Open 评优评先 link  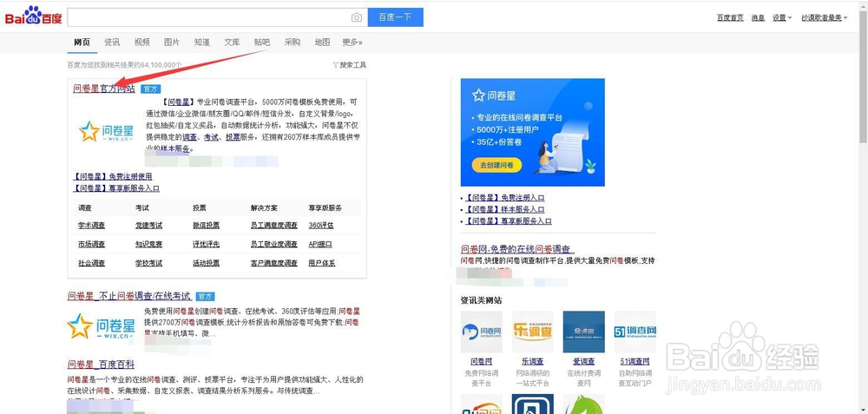pyautogui.click(x=206, y=244)
